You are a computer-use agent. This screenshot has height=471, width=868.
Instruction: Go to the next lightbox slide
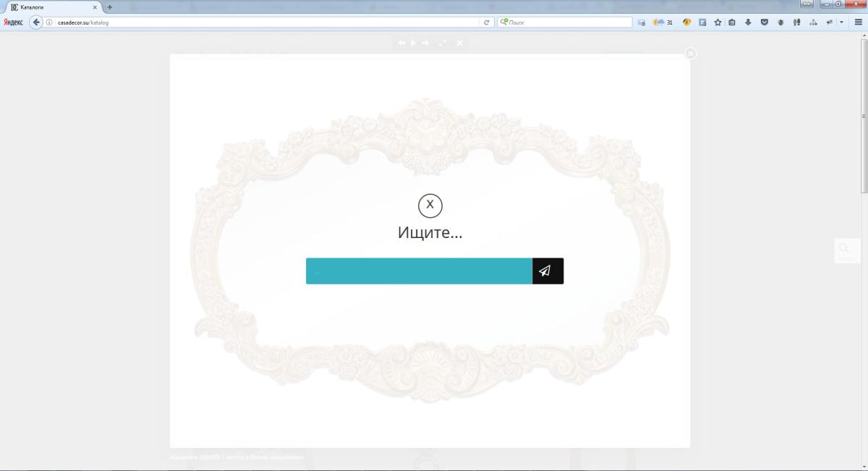(x=425, y=43)
